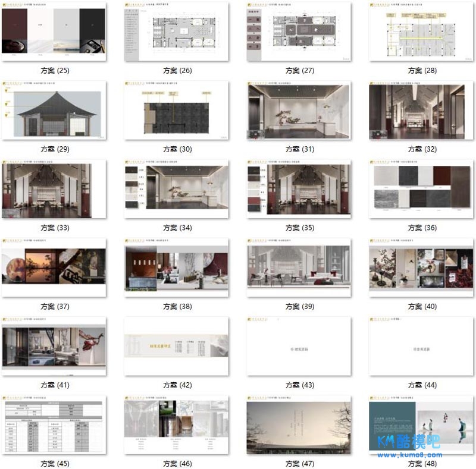Viewport: 476px width, 469px height.
Task: Click the file name label 方案 (40)
Action: [x=422, y=307]
